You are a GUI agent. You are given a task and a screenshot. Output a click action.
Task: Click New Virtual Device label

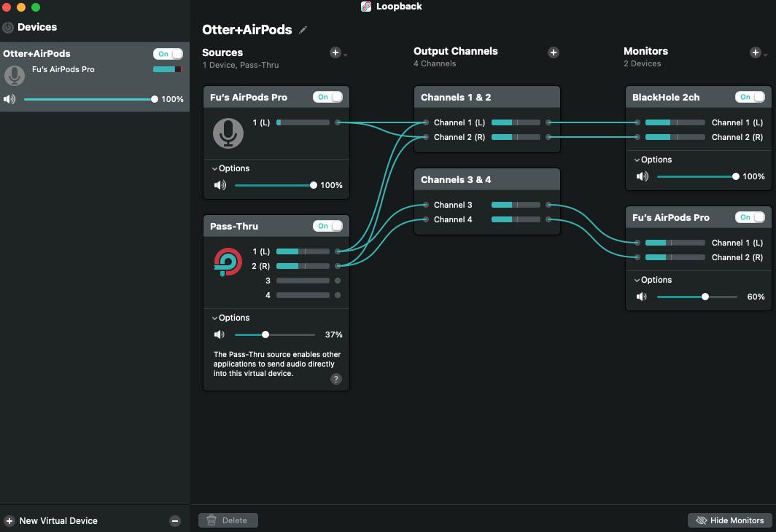58,520
